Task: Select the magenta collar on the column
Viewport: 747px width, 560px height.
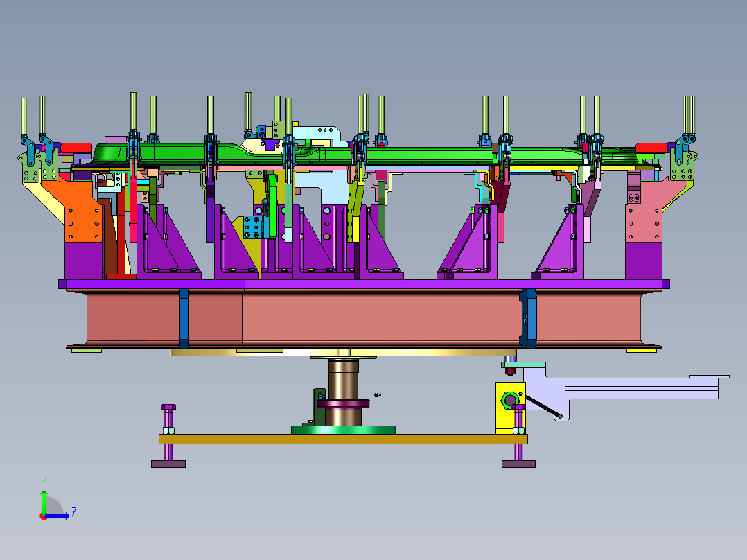Action: [x=343, y=403]
